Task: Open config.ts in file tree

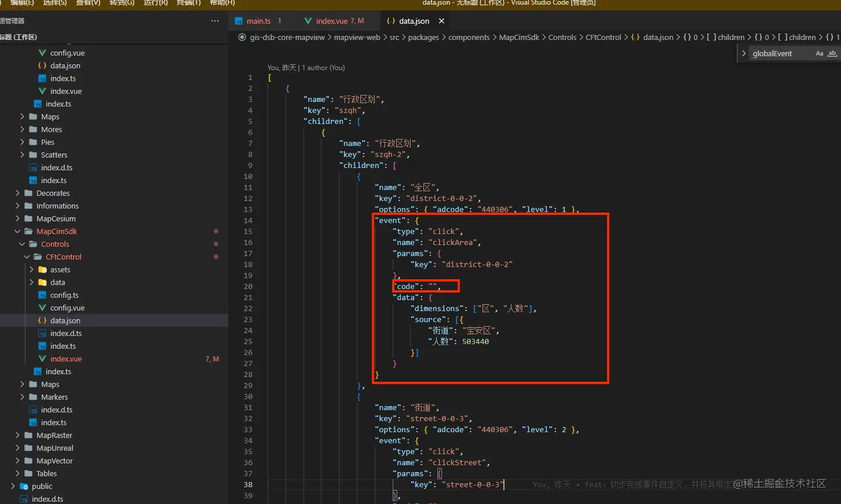Action: click(64, 295)
